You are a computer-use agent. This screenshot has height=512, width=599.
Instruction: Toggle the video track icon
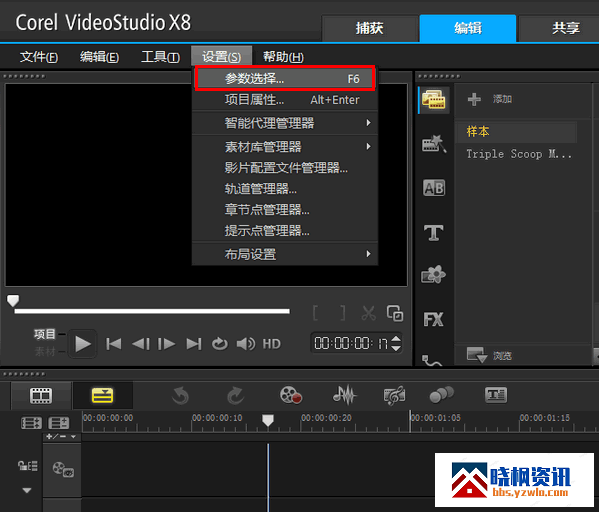click(x=63, y=469)
